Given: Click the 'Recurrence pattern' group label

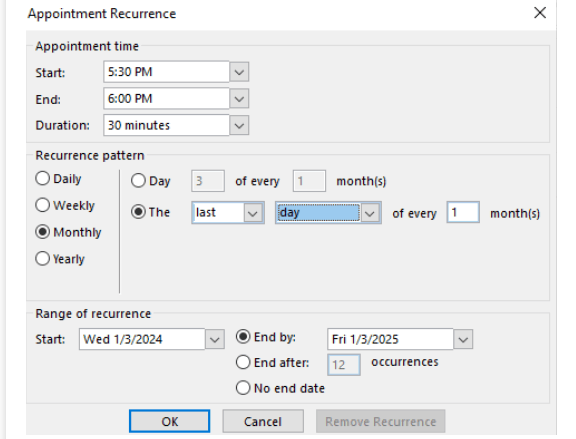Looking at the screenshot, I should coord(90,155).
